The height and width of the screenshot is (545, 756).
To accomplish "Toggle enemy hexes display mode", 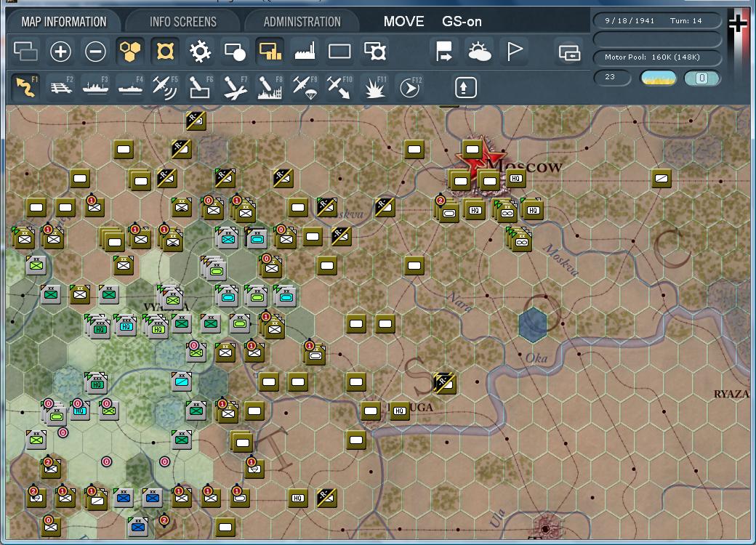I will click(x=165, y=52).
